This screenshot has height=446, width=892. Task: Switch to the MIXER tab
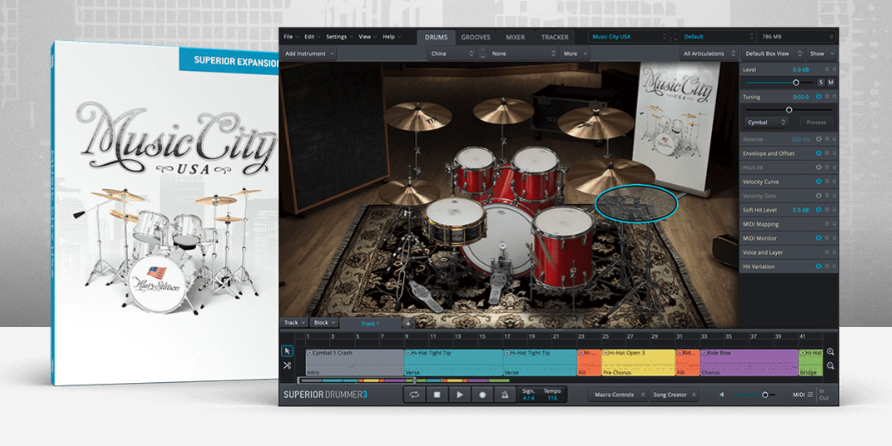[515, 37]
